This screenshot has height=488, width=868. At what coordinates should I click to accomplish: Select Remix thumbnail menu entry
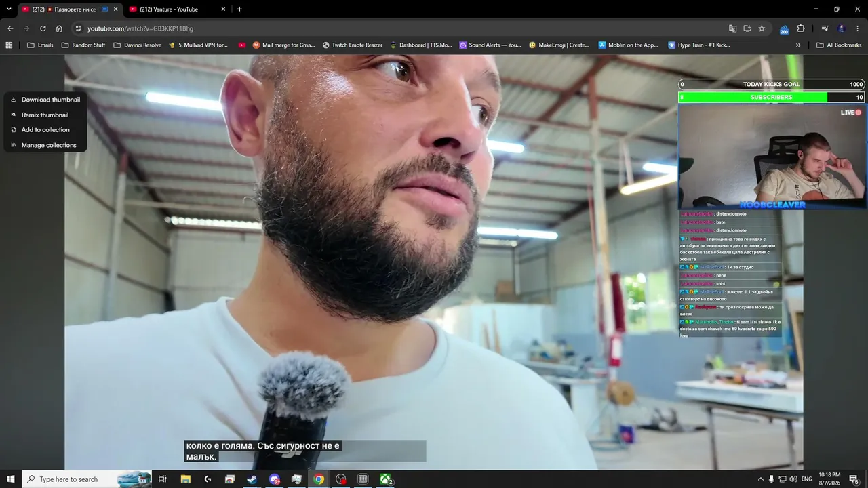(45, 115)
